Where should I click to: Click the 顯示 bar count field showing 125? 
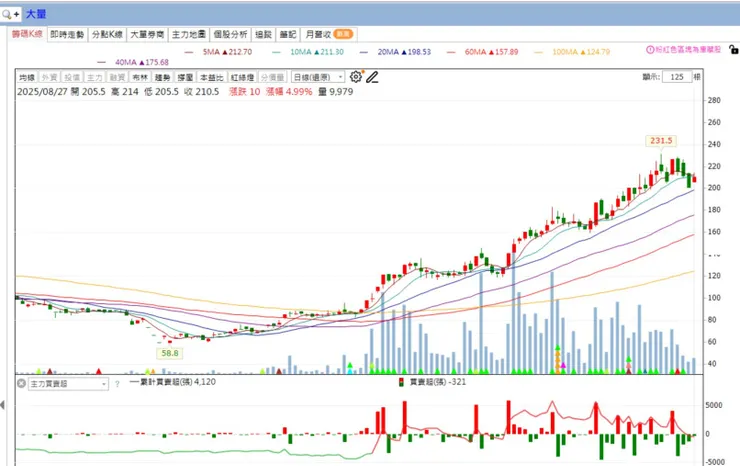pyautogui.click(x=677, y=77)
